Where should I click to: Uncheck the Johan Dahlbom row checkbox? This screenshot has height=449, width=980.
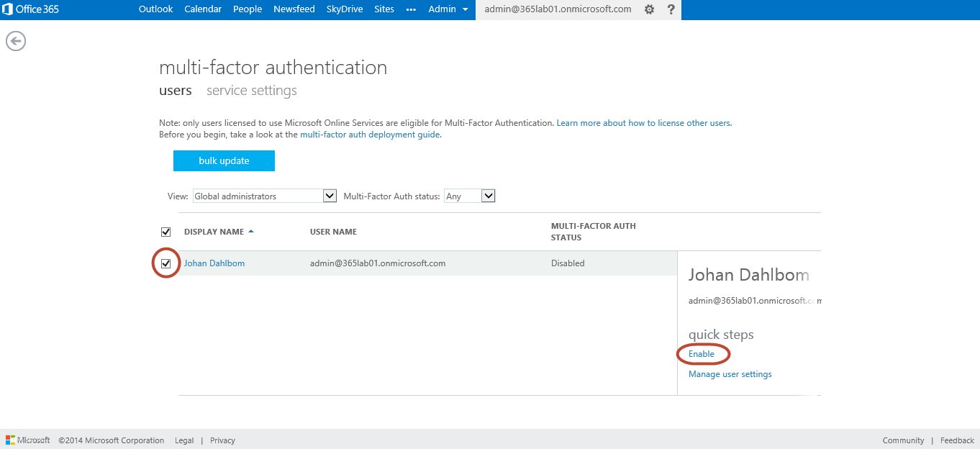[166, 263]
